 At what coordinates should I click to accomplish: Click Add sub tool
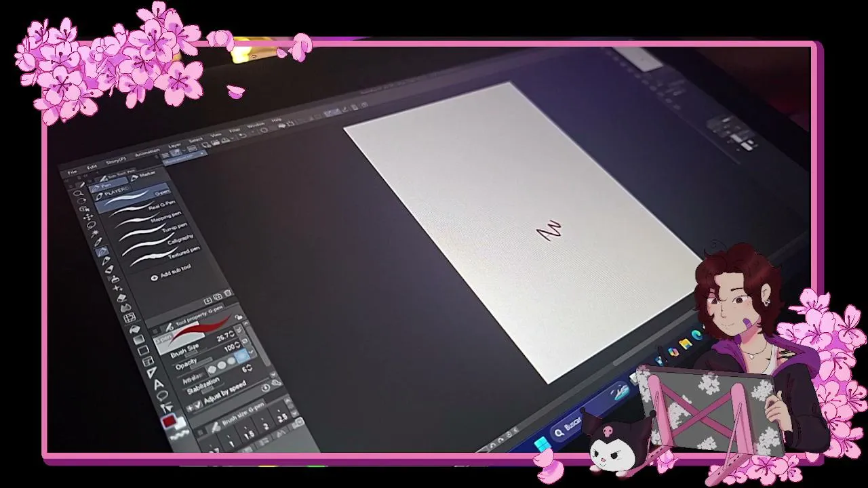click(171, 272)
